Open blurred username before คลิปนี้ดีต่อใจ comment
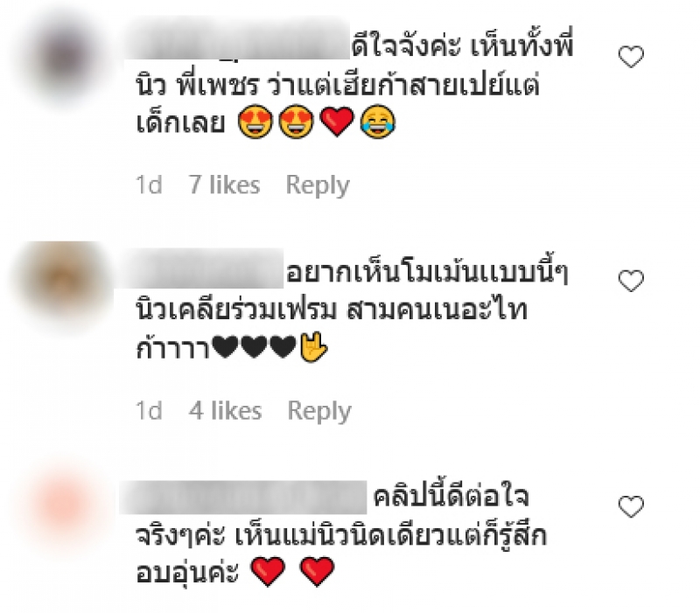Image resolution: width=700 pixels, height=613 pixels. click(x=243, y=497)
